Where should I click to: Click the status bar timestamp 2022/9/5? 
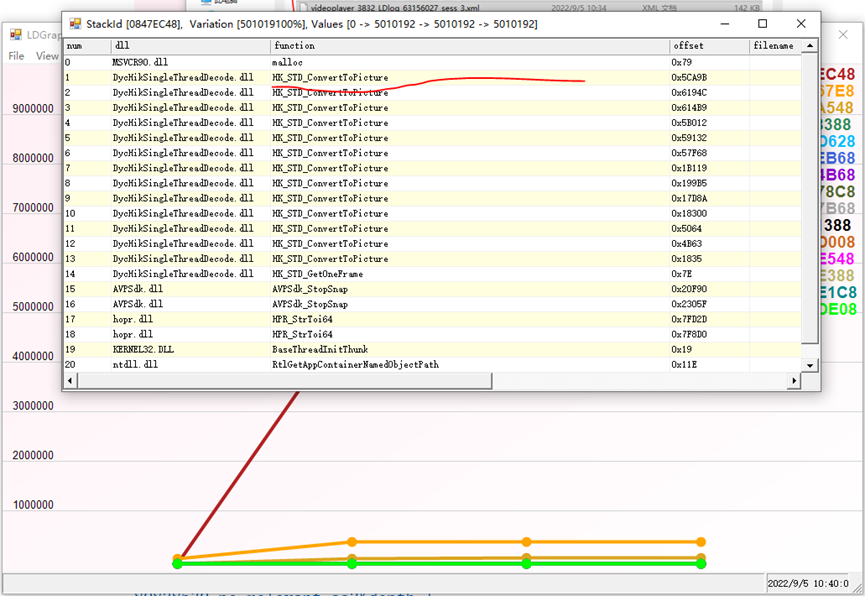(808, 583)
